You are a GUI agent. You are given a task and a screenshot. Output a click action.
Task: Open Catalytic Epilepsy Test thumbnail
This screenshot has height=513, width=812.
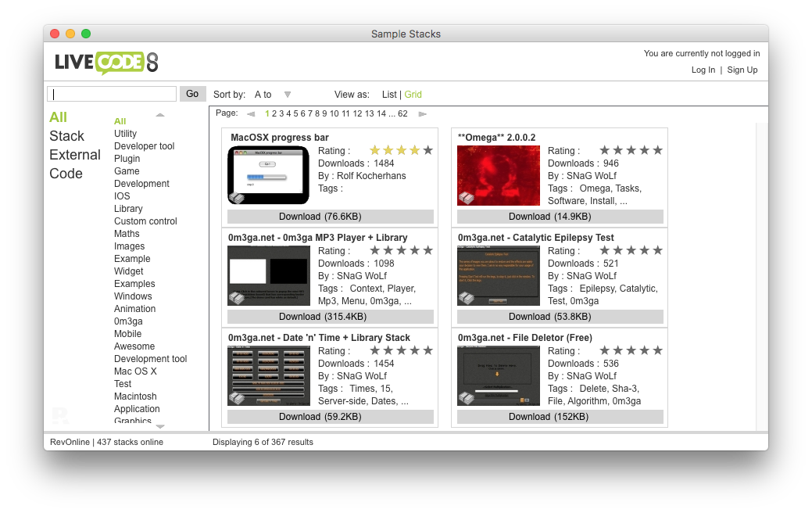498,276
